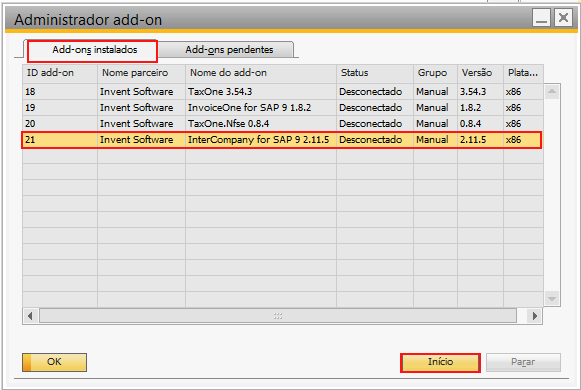
Task: Click InvoiceOne for SAP 9 1.8.2
Action: [x=249, y=108]
